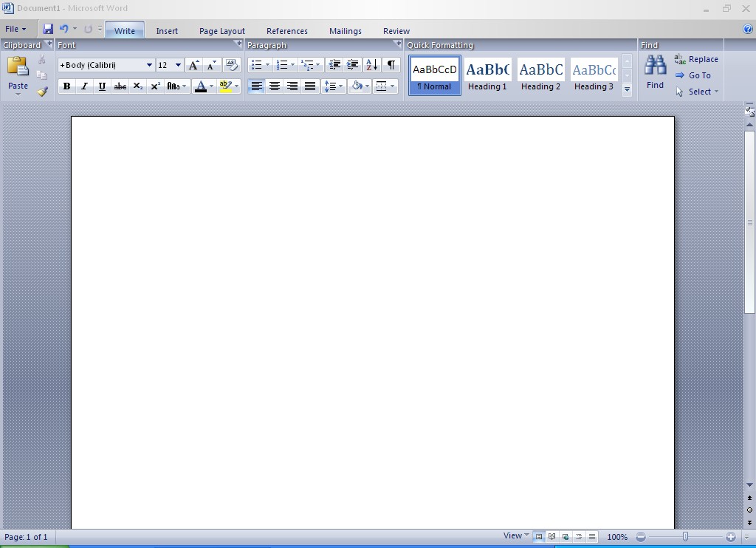The height and width of the screenshot is (548, 756).
Task: Open the View menu in status bar
Action: click(x=516, y=535)
